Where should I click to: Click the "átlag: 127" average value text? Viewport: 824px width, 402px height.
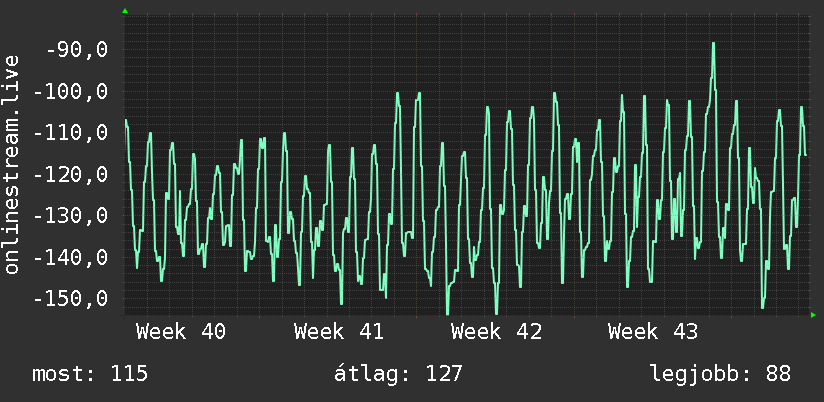click(398, 374)
